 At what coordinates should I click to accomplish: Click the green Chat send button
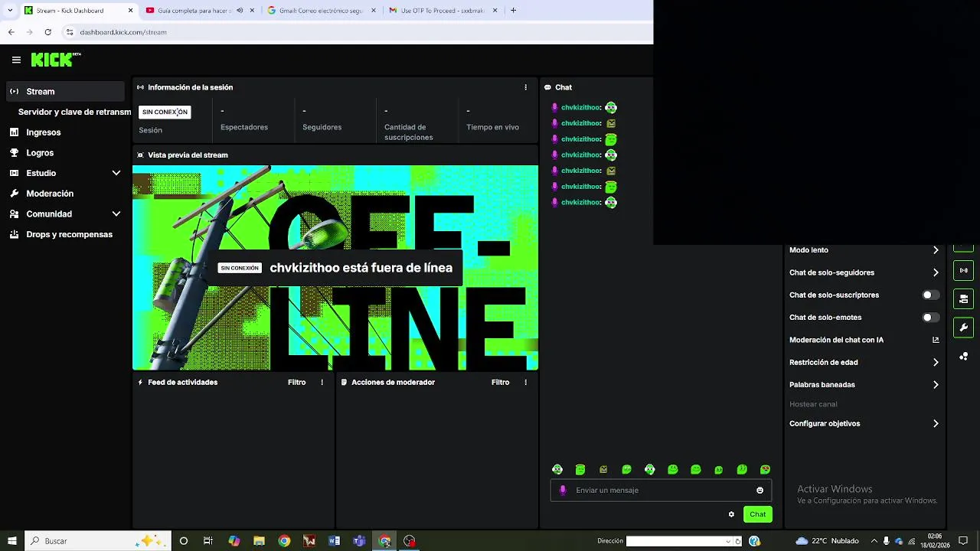tap(758, 514)
